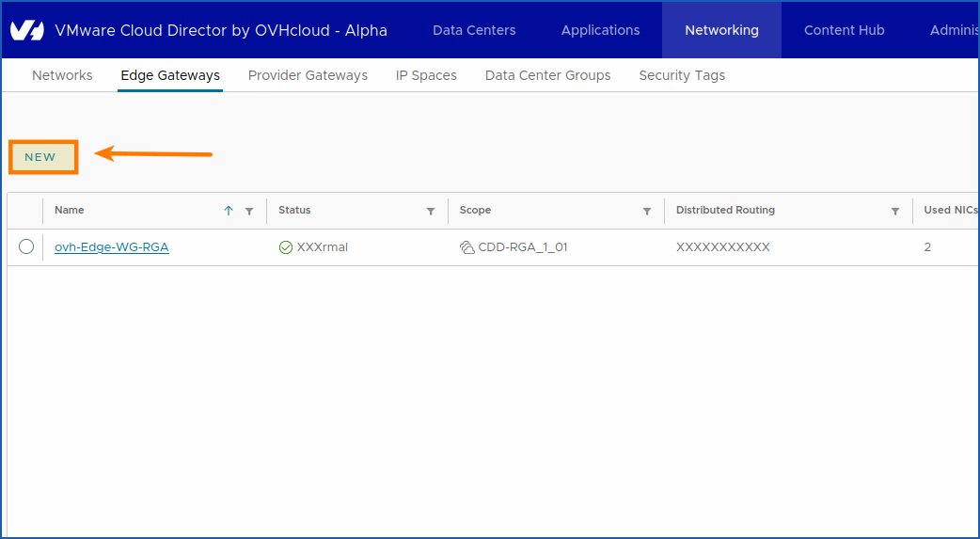Switch to the Networks tab

pyautogui.click(x=62, y=75)
